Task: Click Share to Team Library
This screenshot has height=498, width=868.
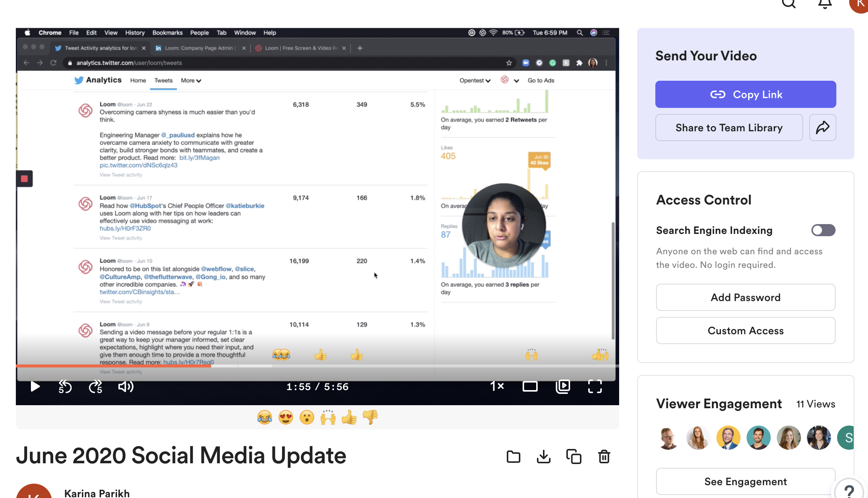Action: click(729, 128)
